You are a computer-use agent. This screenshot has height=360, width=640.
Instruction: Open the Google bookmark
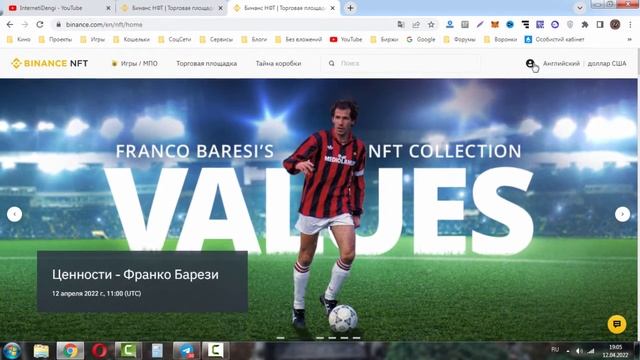[421, 40]
